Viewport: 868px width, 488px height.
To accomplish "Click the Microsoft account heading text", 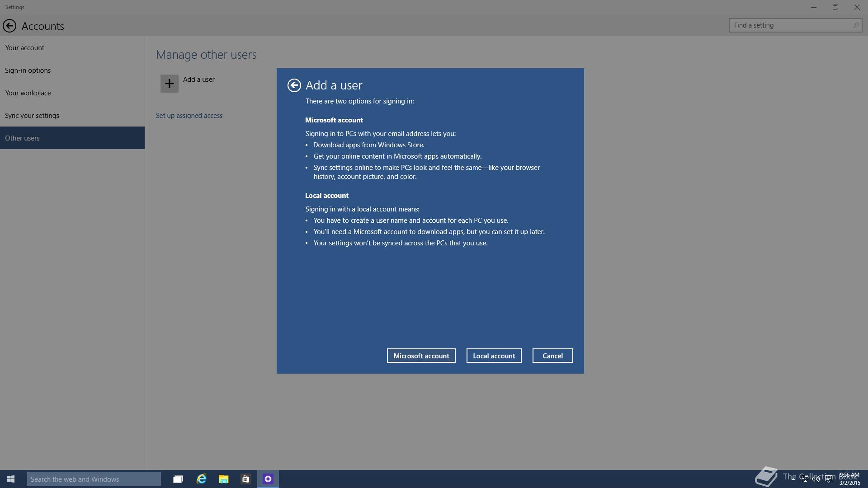I will tap(334, 120).
